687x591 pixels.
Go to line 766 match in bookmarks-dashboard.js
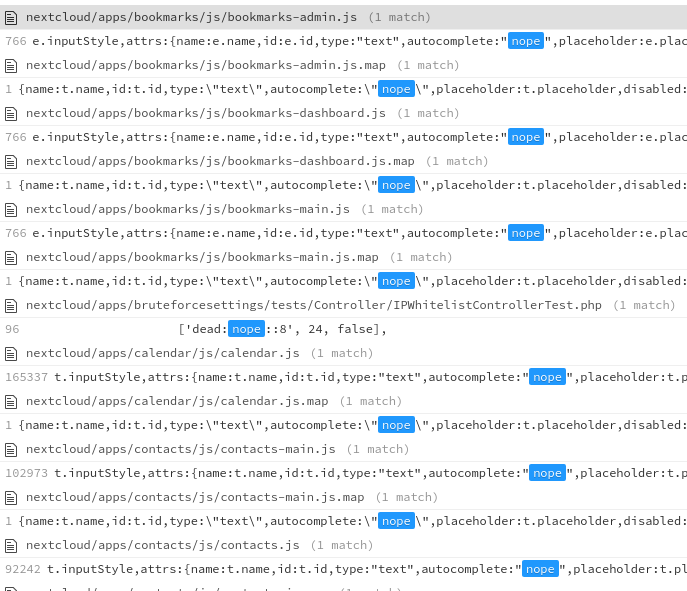pyautogui.click(x=344, y=137)
